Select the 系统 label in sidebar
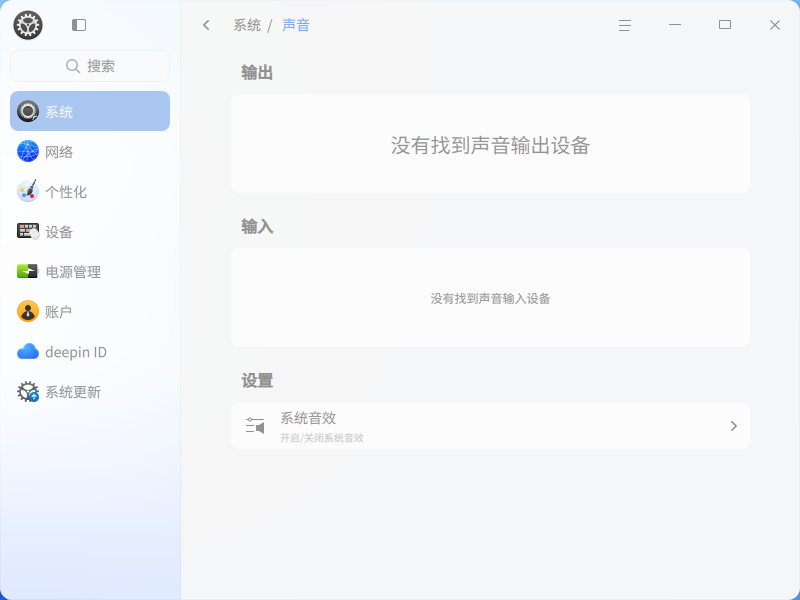This screenshot has width=800, height=600. click(x=59, y=112)
